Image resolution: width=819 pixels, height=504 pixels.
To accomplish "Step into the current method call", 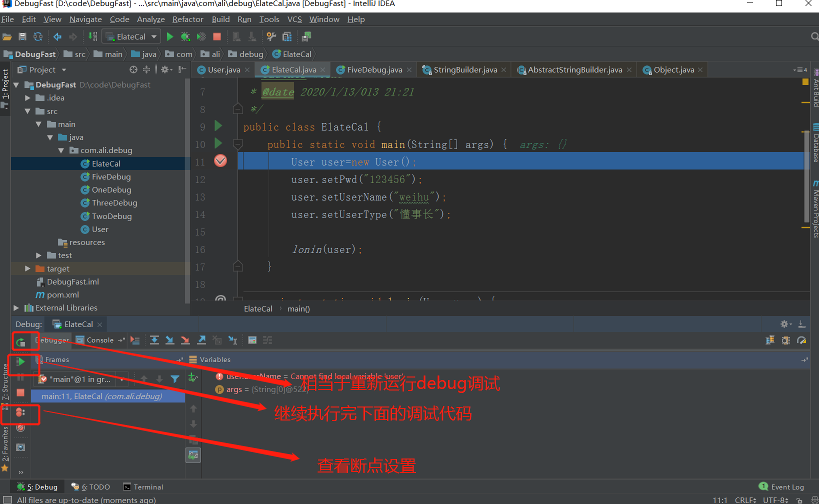I will pos(170,340).
